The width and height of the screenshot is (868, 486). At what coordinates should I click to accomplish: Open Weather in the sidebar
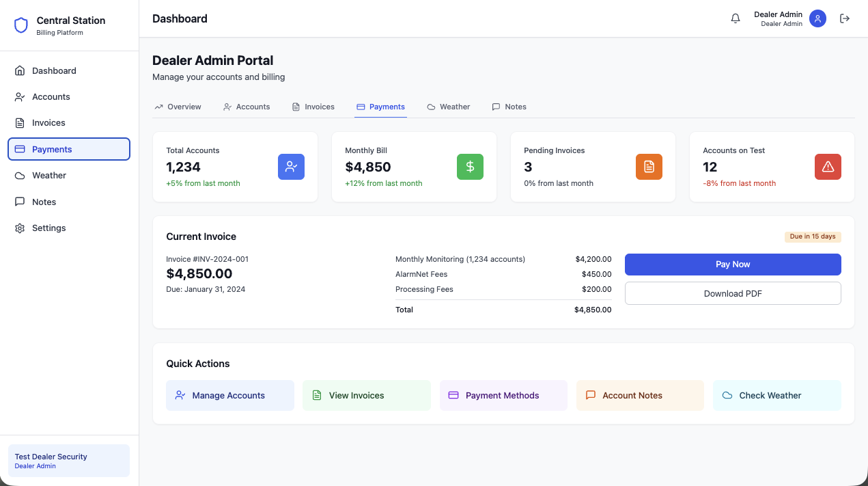(69, 176)
